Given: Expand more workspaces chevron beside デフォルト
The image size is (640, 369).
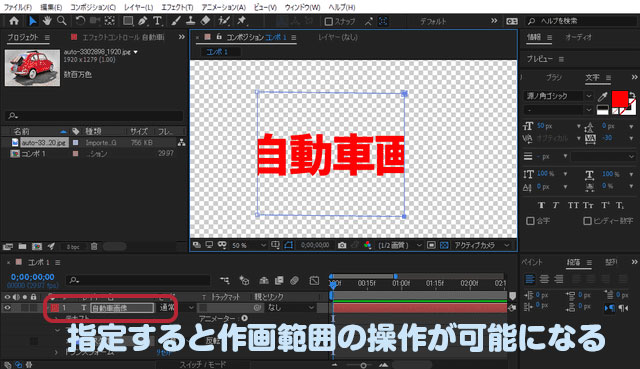Looking at the screenshot, I should pyautogui.click(x=494, y=21).
